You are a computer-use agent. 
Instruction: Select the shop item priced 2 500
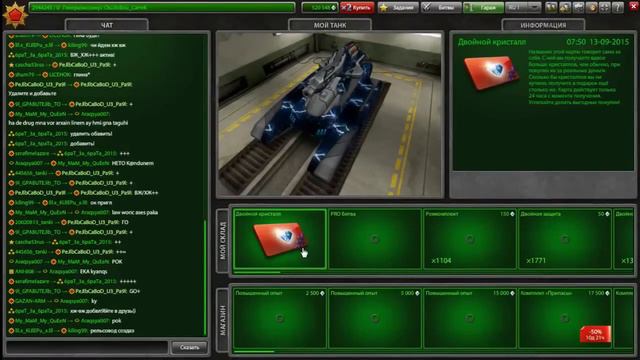(x=280, y=318)
